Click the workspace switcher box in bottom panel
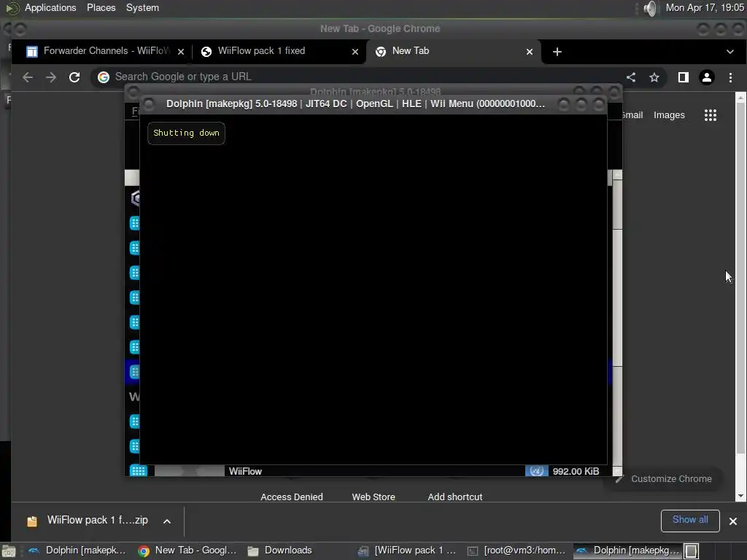Viewport: 747px width, 560px height. pyautogui.click(x=692, y=551)
